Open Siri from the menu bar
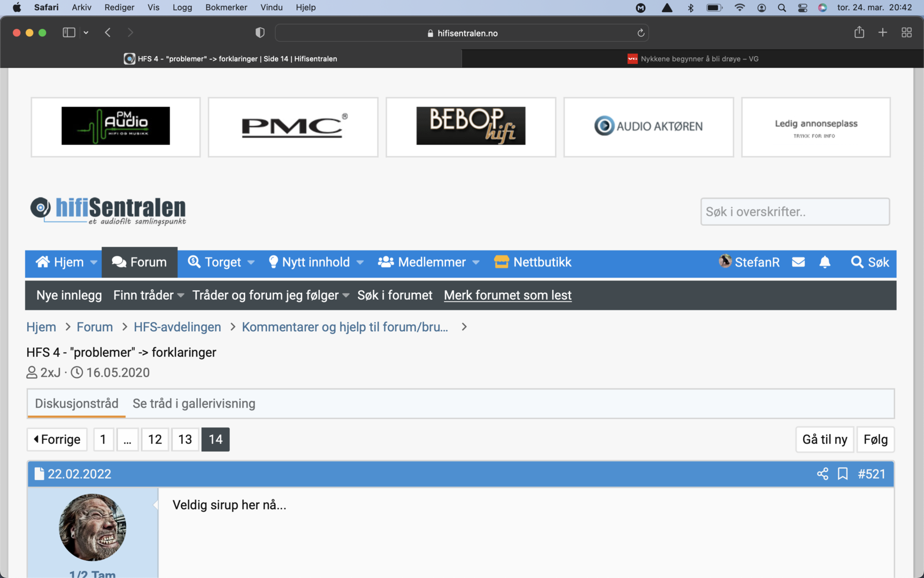Image resolution: width=924 pixels, height=578 pixels. pos(823,7)
